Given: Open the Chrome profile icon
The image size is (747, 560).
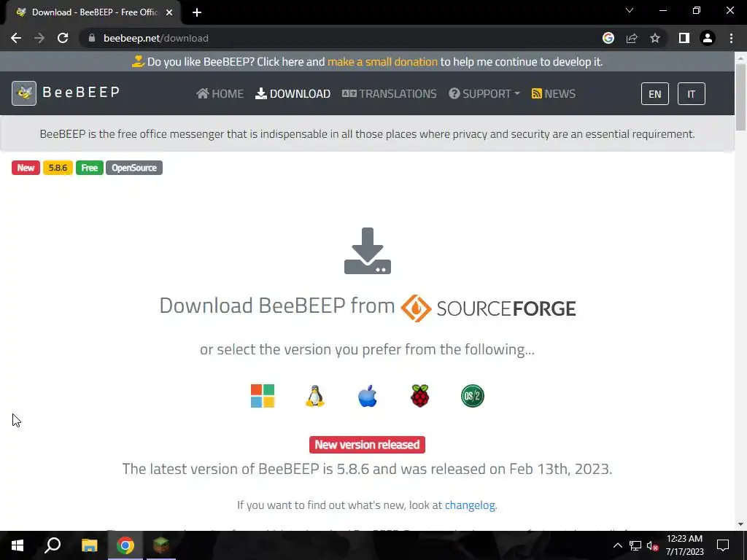Looking at the screenshot, I should click(x=708, y=38).
